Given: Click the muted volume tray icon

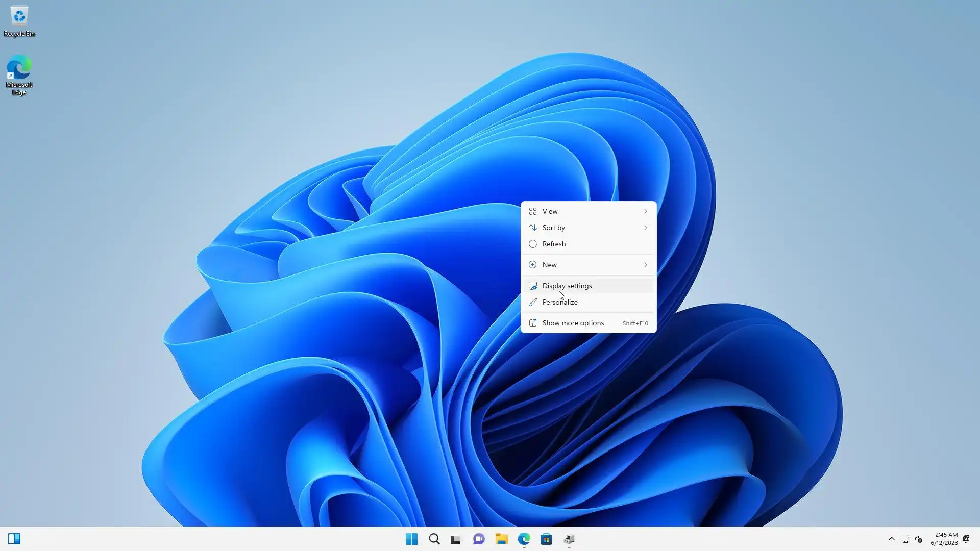Looking at the screenshot, I should (x=919, y=539).
